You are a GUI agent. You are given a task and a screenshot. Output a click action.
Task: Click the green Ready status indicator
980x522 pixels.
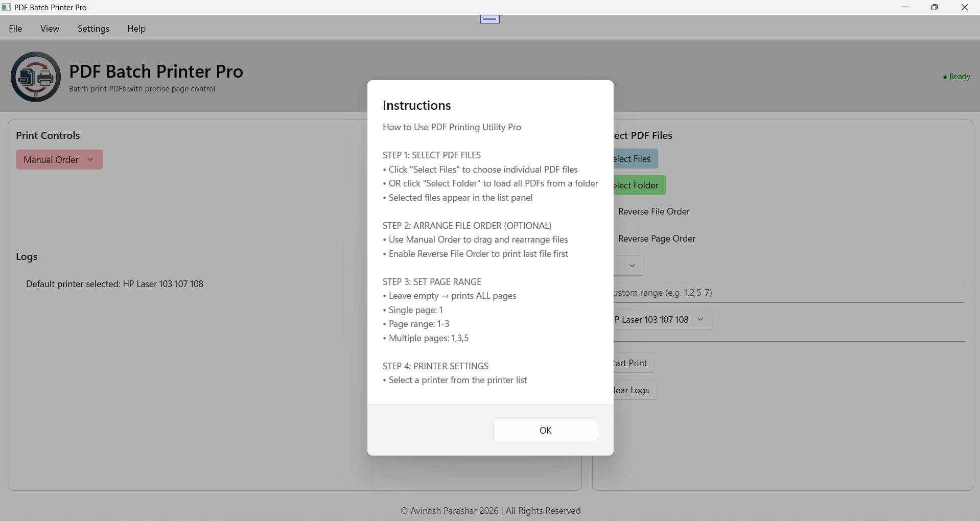click(956, 77)
